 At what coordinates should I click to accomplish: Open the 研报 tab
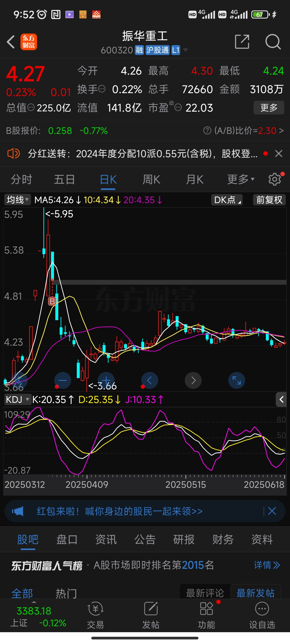click(x=184, y=539)
